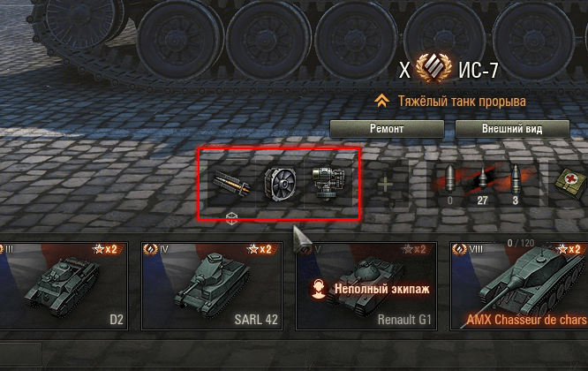Open the Внешний вид customization button
Screen dimensions: 588x371
point(512,129)
